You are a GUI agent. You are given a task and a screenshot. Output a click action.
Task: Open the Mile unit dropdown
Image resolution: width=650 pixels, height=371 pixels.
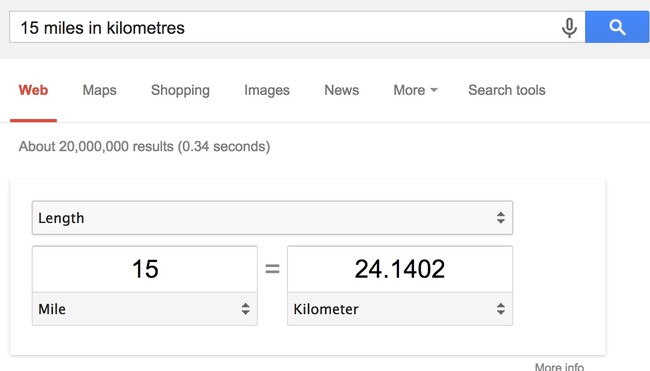tap(145, 309)
